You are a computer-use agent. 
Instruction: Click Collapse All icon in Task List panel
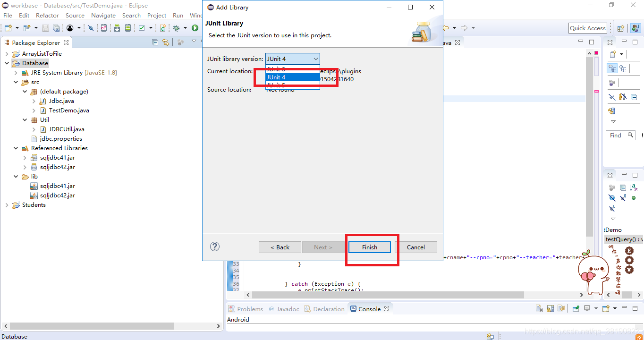pyautogui.click(x=634, y=97)
